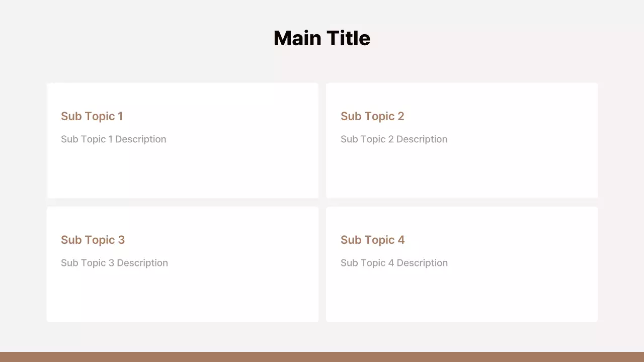Viewport: 644px width, 362px height.
Task: Click the digit "2" in the second card heading
Action: [400, 116]
